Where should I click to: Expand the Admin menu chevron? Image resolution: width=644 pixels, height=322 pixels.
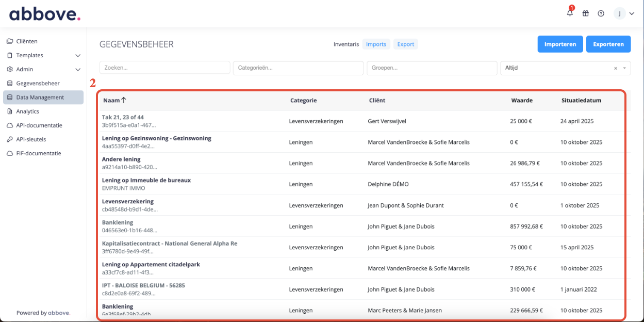point(78,69)
